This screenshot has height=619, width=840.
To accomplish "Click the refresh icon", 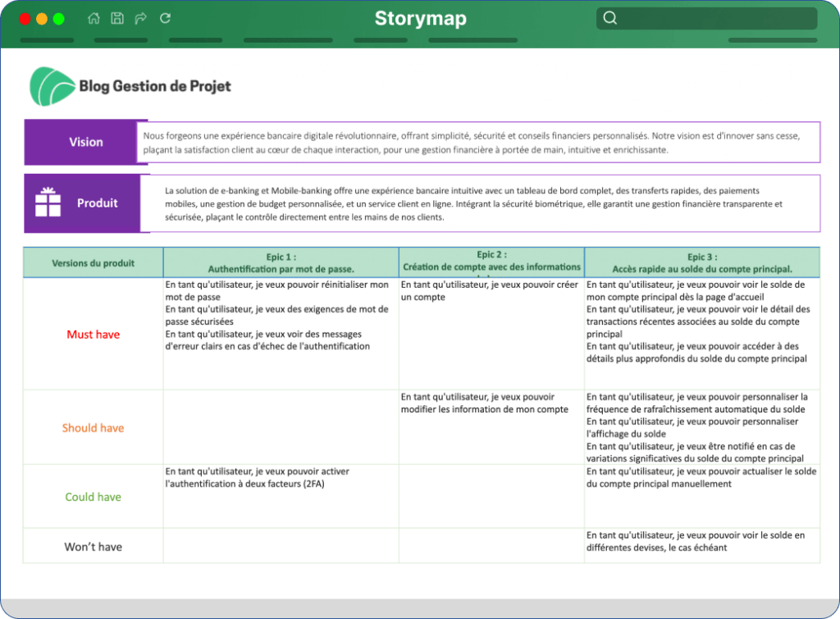I will 165,18.
